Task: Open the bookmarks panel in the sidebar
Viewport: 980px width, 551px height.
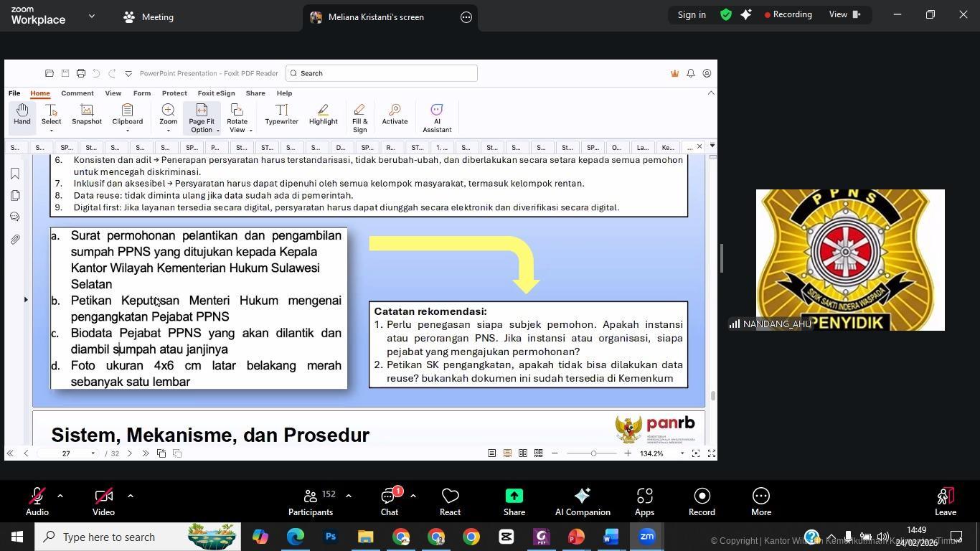Action: pyautogui.click(x=15, y=174)
